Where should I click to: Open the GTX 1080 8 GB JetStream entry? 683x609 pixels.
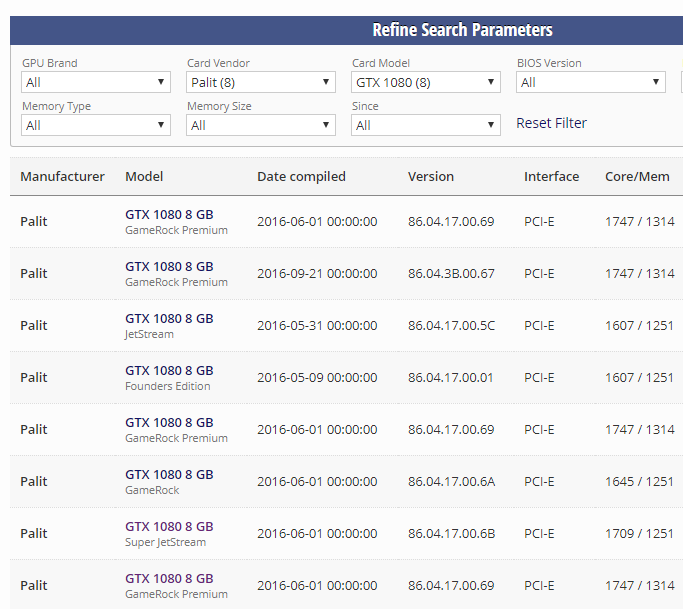point(169,319)
